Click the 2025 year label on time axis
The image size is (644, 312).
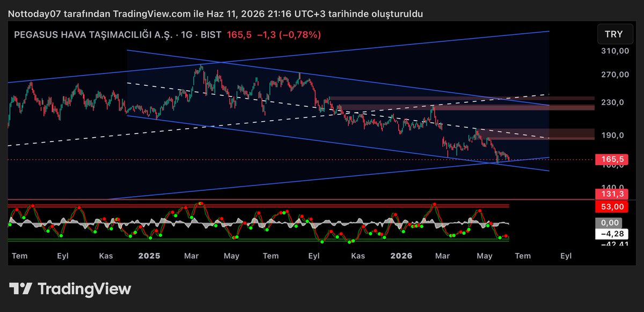pyautogui.click(x=149, y=256)
